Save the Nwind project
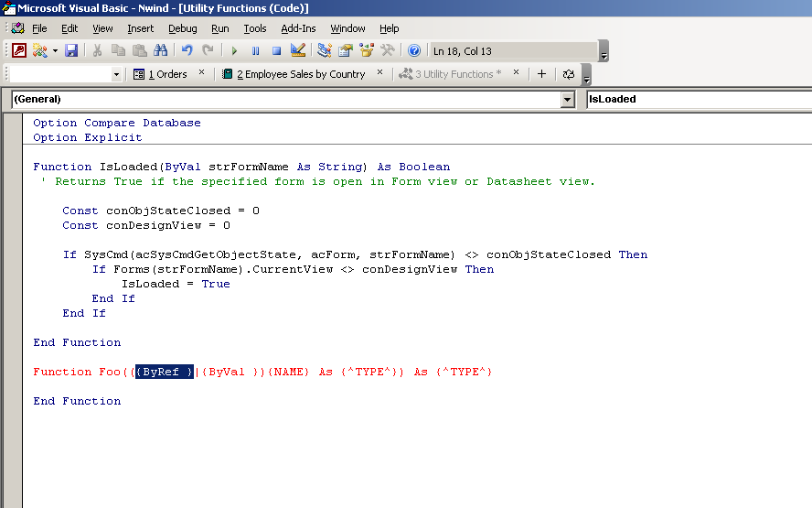Image resolution: width=812 pixels, height=508 pixels. pyautogui.click(x=71, y=50)
